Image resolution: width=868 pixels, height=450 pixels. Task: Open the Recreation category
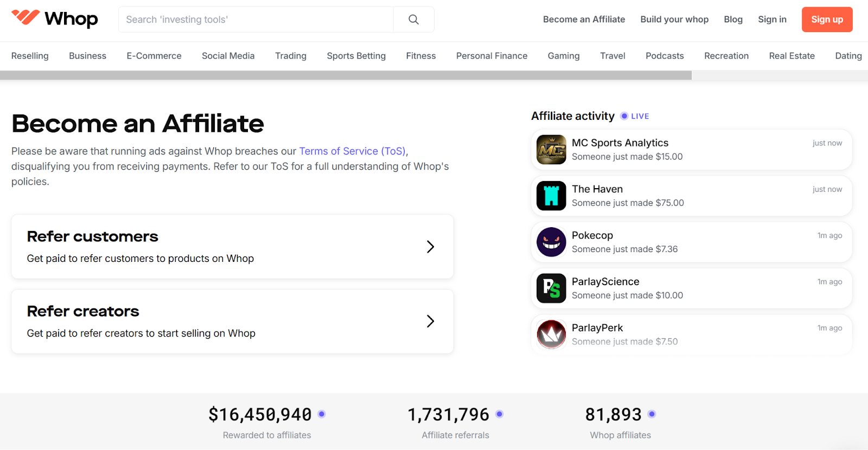(x=726, y=56)
